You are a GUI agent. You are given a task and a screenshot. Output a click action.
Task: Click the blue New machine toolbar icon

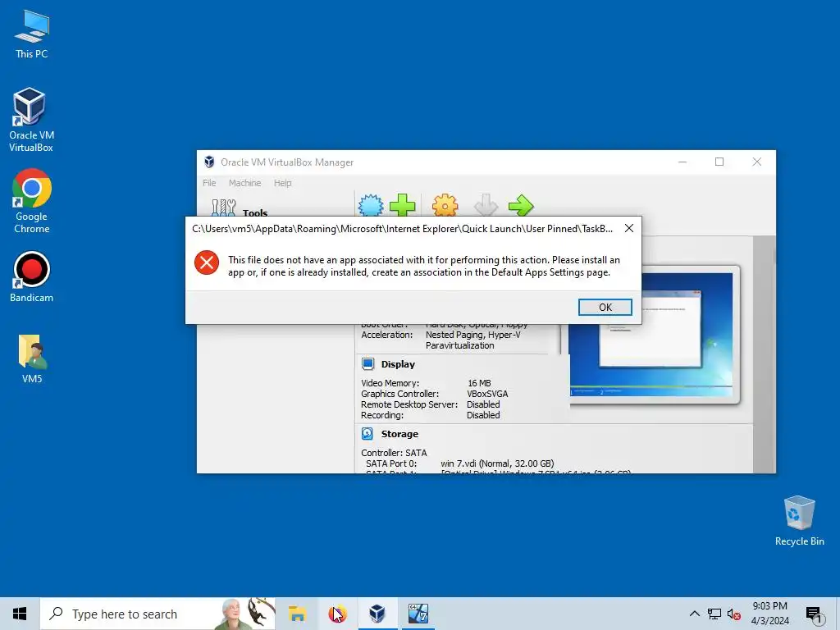pyautogui.click(x=371, y=204)
